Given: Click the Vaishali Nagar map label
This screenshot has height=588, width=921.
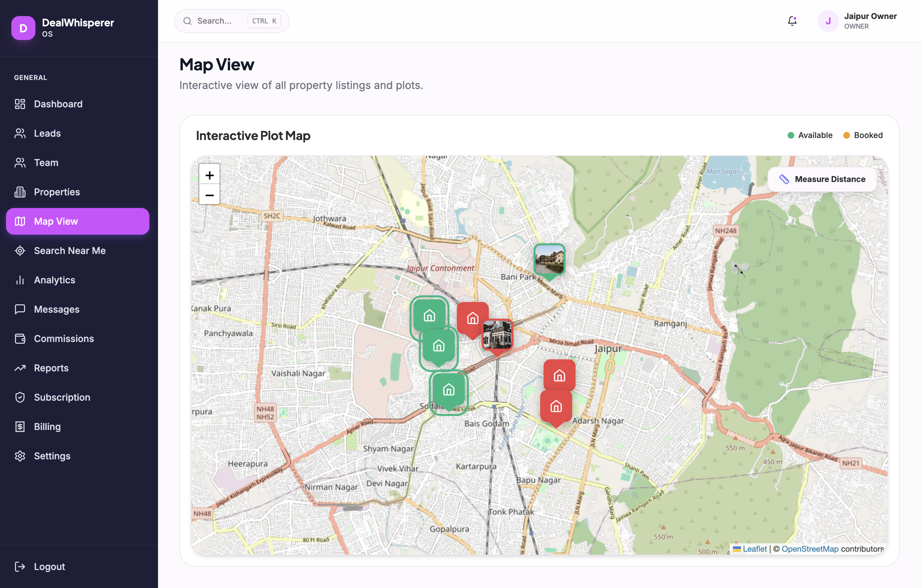Looking at the screenshot, I should point(298,373).
